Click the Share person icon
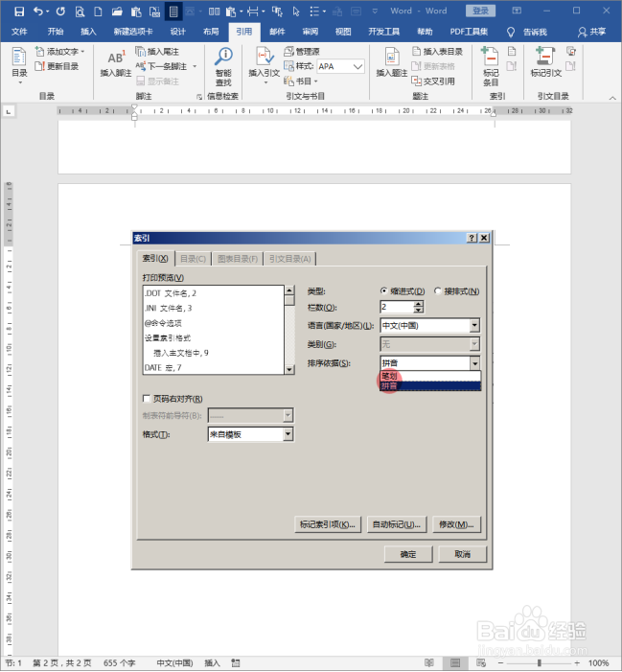Screen dimensions: 622x672 click(582, 33)
